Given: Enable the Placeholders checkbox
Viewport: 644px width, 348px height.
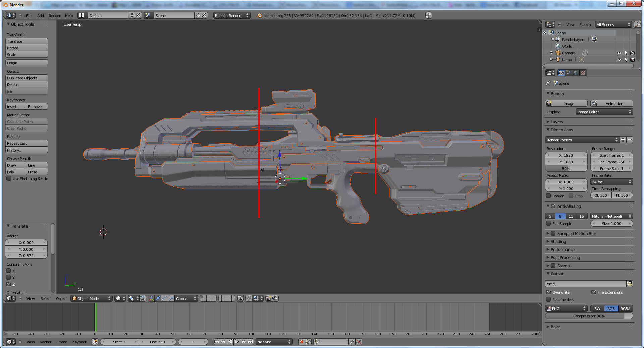Looking at the screenshot, I should pyautogui.click(x=549, y=299).
